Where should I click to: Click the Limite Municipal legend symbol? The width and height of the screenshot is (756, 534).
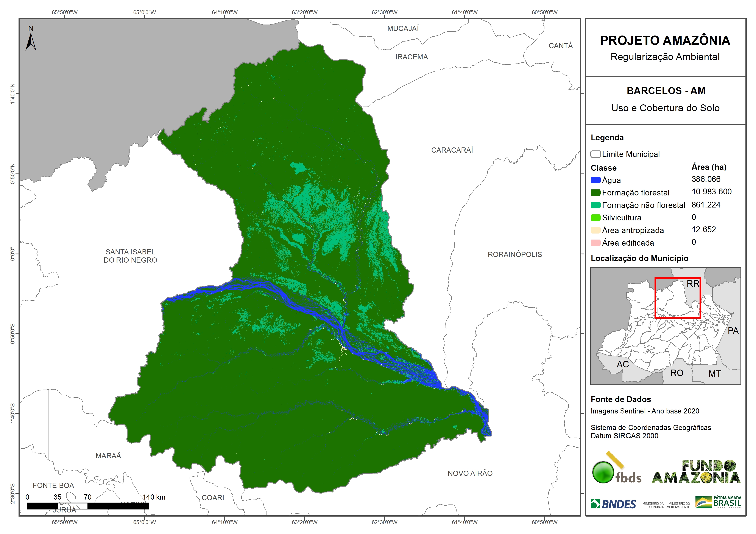[595, 154]
